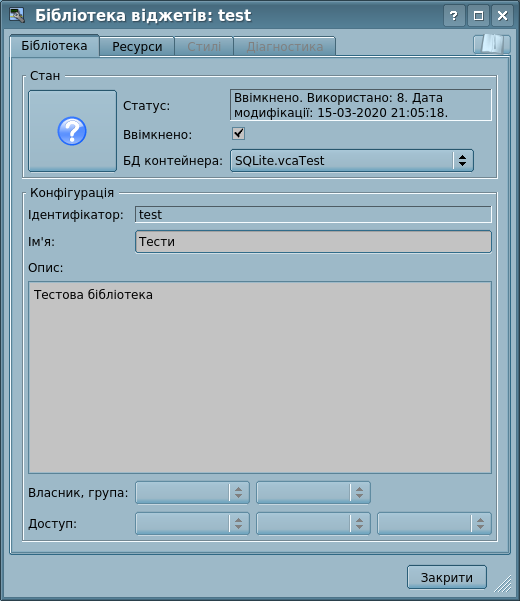Click the Закрити button
Image resolution: width=520 pixels, height=601 pixels.
tap(447, 577)
